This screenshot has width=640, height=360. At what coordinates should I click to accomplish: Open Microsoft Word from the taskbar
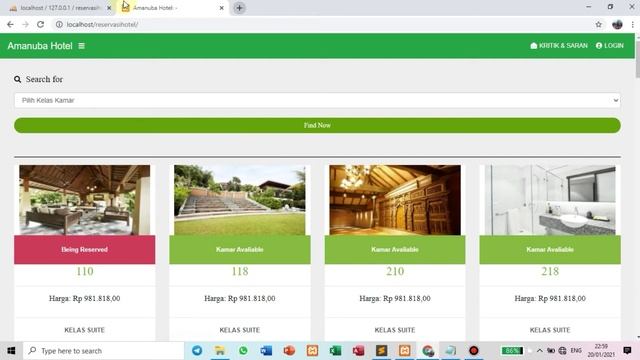(266, 351)
